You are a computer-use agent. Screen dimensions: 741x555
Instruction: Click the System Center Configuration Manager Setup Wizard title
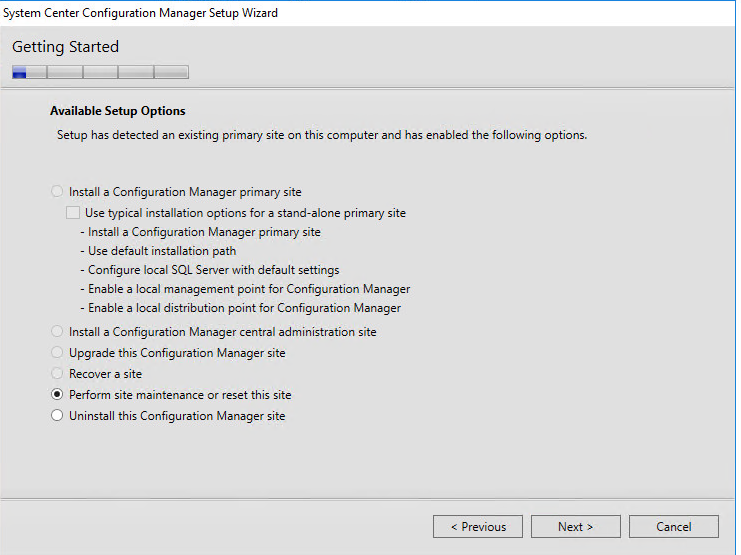[140, 13]
